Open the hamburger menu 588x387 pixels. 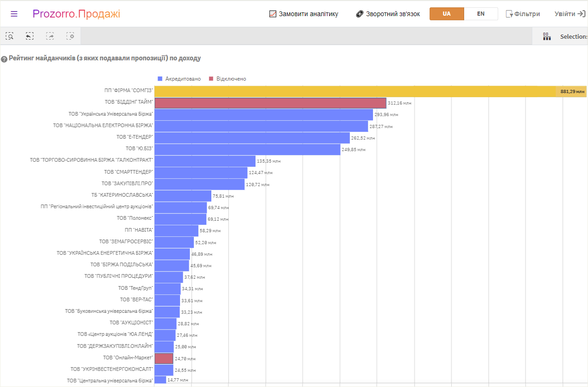click(14, 14)
